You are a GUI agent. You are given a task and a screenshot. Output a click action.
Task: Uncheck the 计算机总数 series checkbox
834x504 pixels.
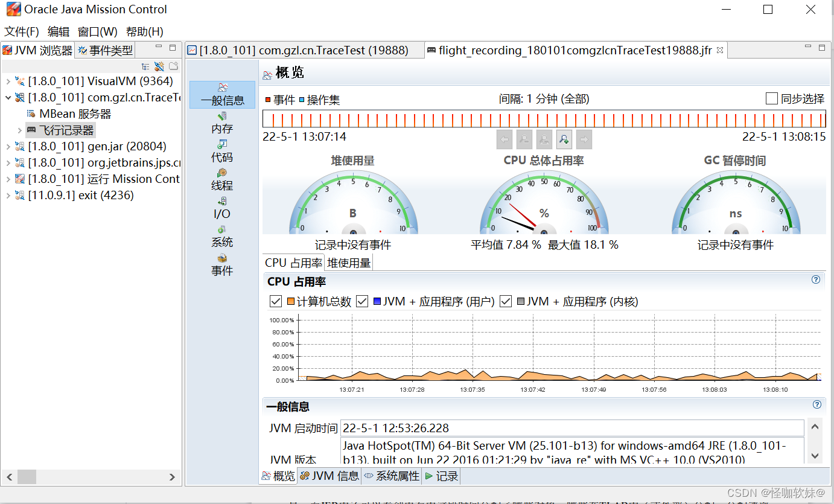276,301
